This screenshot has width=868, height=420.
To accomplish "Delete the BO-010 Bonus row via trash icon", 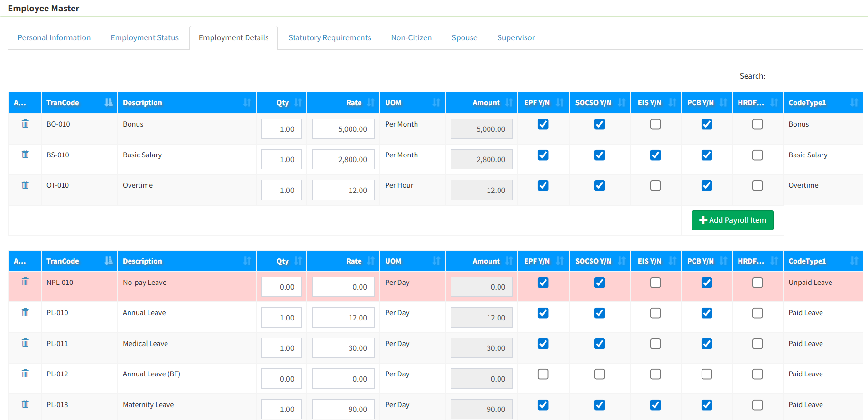I will [x=25, y=124].
